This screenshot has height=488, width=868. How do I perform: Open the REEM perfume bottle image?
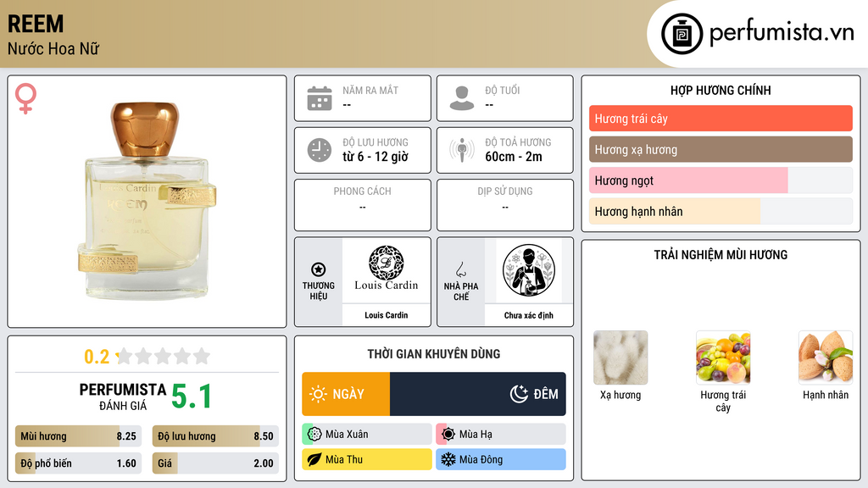(147, 202)
